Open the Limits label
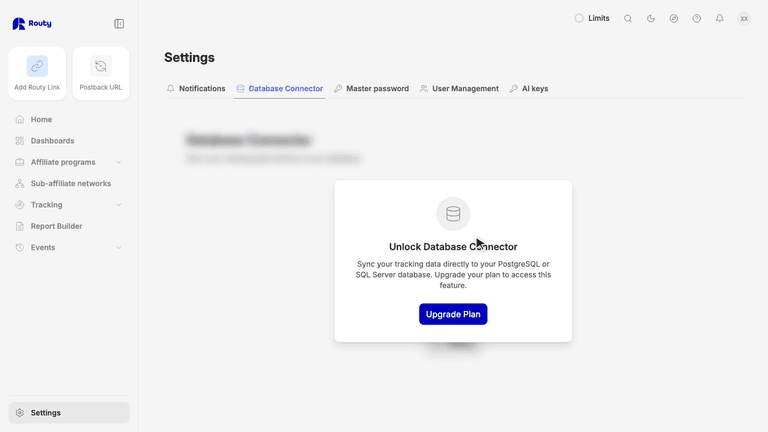 (x=599, y=18)
